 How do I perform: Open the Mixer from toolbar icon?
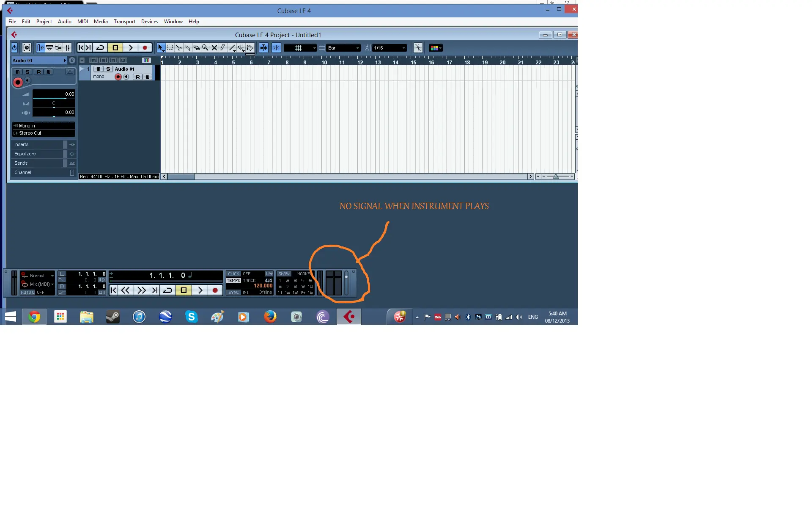coord(67,48)
